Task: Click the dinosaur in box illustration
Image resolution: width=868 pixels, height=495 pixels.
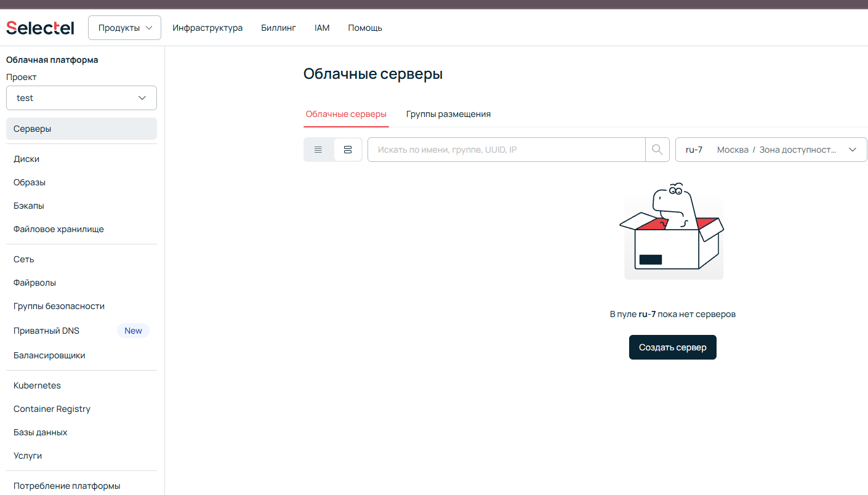Action: [672, 231]
